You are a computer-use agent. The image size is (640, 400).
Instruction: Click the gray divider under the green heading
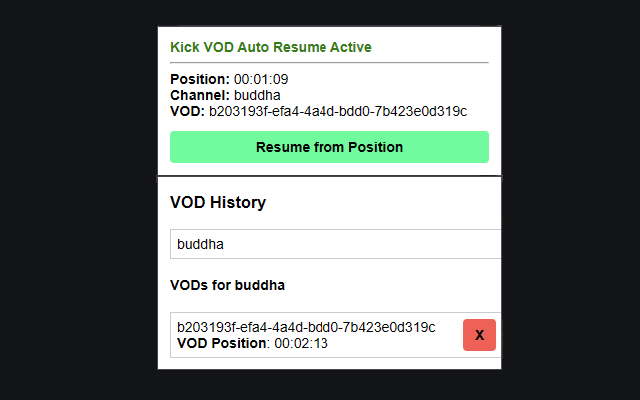pos(329,62)
